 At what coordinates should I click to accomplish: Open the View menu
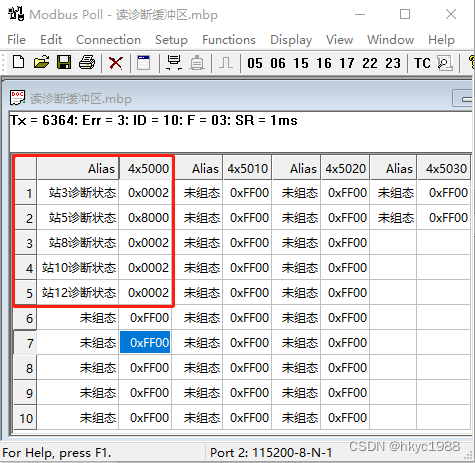tap(339, 40)
